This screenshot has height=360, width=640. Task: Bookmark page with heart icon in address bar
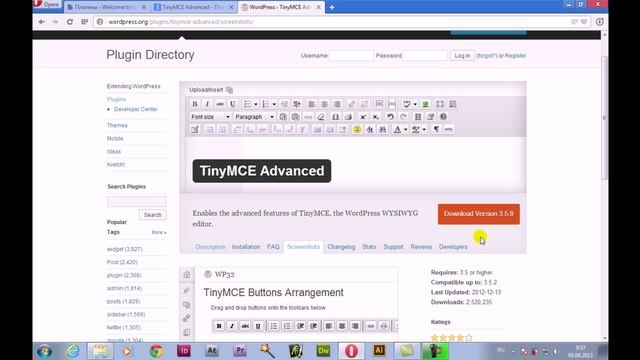(584, 22)
